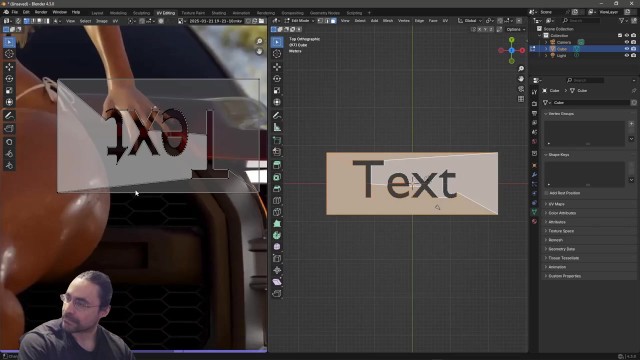Select the Shear tool at toolbar bottom
The height and width of the screenshot is (360, 640).
(x=277, y=282)
